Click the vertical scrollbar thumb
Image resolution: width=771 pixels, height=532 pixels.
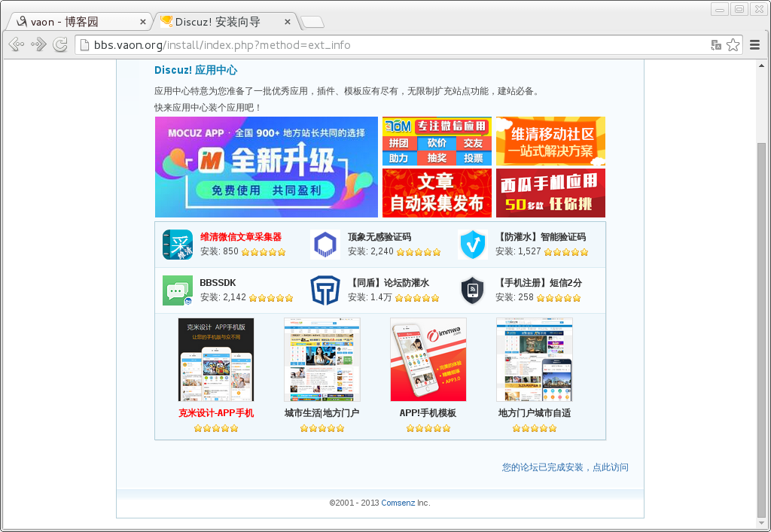[x=762, y=330]
